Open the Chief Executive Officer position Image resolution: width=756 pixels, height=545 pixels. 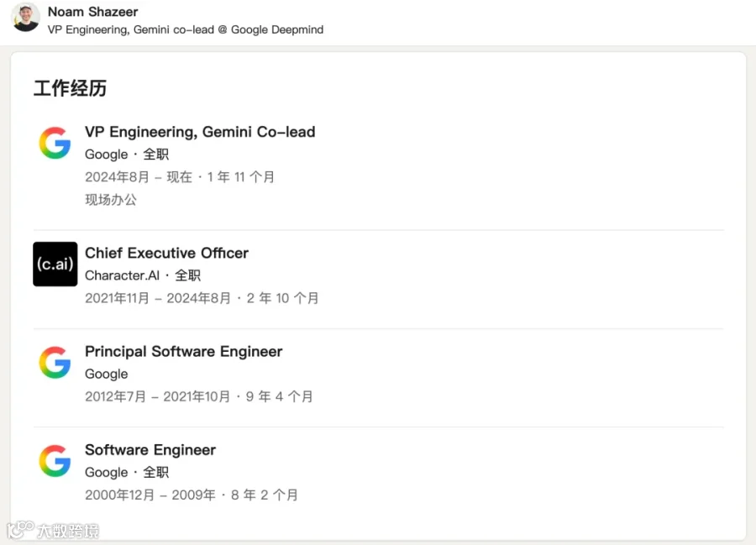click(x=167, y=253)
